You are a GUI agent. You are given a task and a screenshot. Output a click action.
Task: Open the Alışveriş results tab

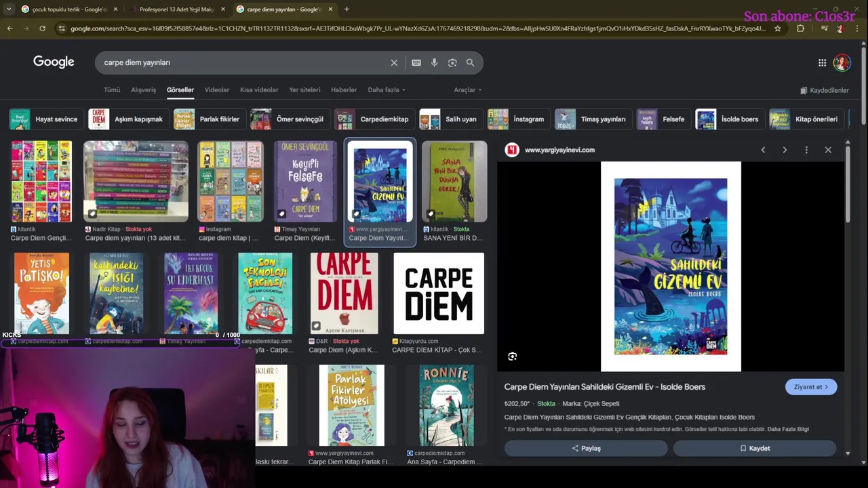(143, 89)
